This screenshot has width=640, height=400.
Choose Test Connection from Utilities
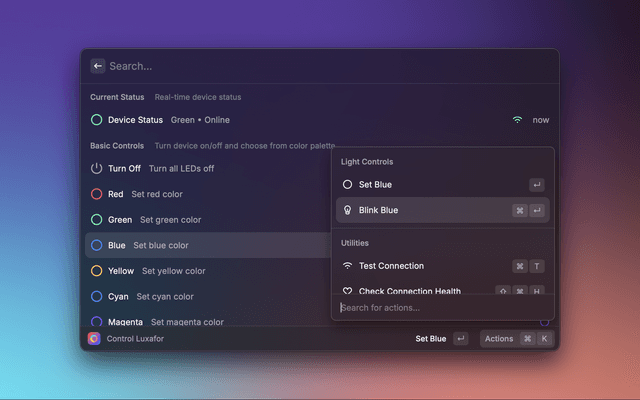pos(430,266)
